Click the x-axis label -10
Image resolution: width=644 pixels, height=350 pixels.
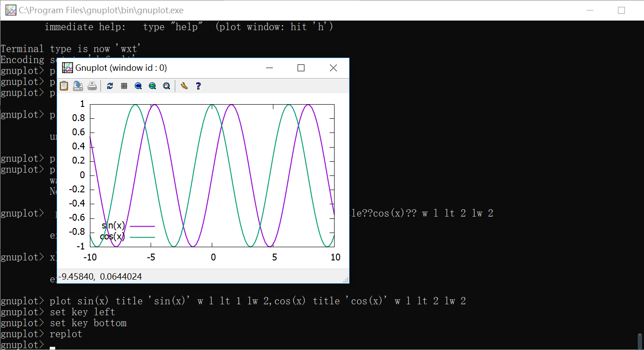click(x=90, y=257)
